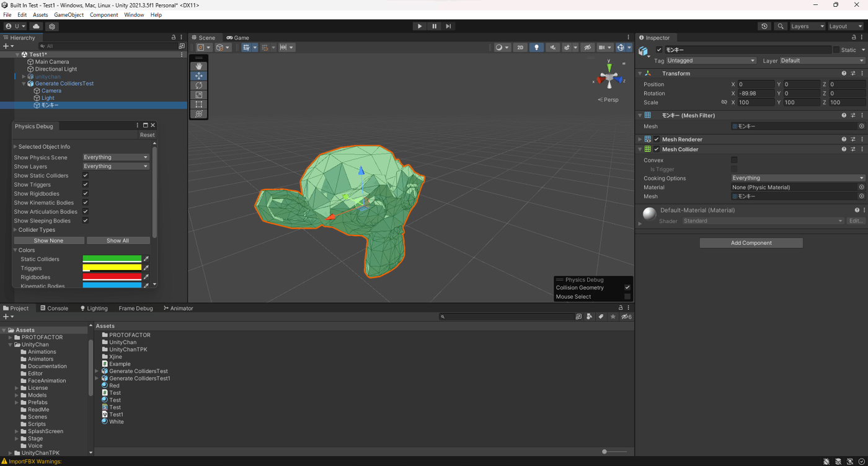
Task: Open the Undo History icon
Action: 764,27
